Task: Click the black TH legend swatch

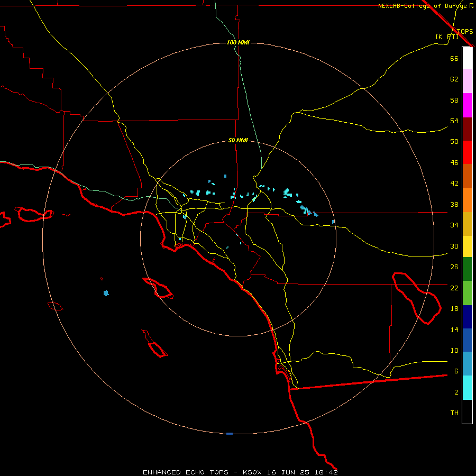Action: 467,411
